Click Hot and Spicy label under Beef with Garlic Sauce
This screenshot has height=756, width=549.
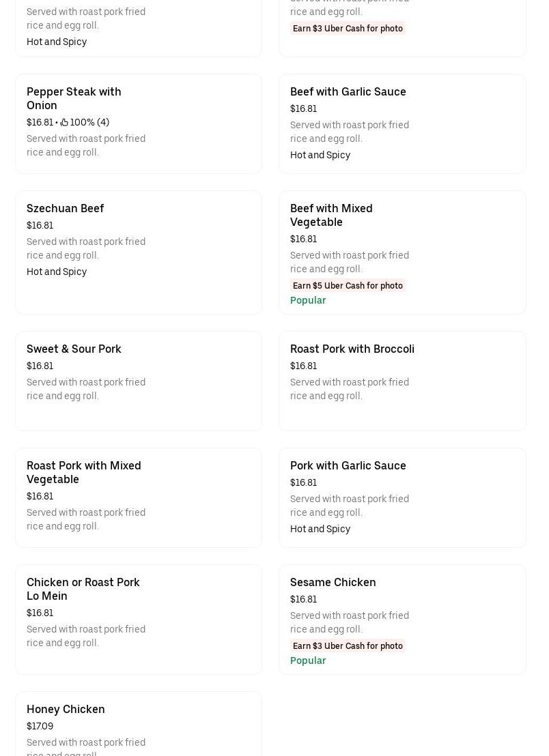(320, 156)
